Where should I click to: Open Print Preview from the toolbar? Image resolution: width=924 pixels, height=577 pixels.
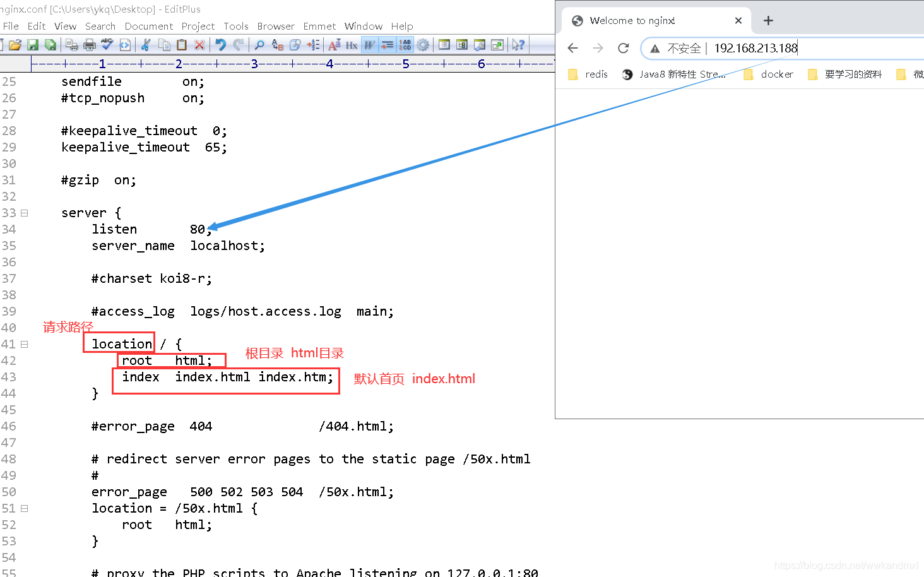pyautogui.click(x=72, y=45)
